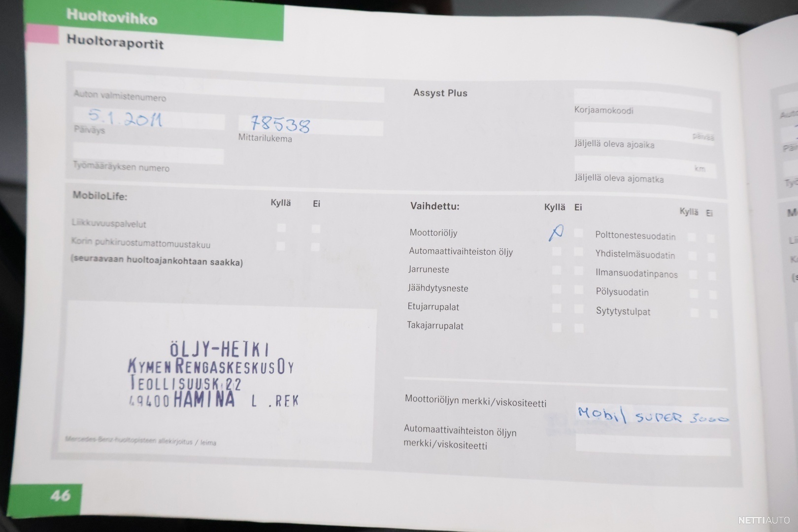Check Polttonestesuodatin Kyllä checkbox

pyautogui.click(x=692, y=237)
